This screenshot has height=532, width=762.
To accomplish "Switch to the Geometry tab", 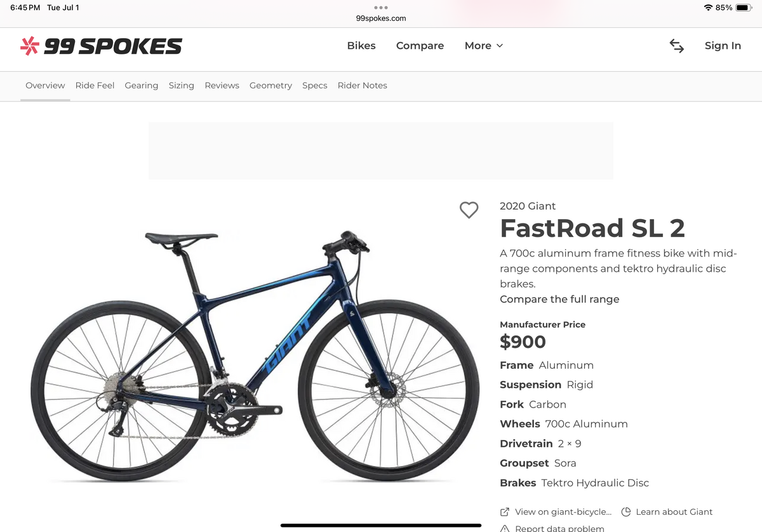I will (x=271, y=85).
